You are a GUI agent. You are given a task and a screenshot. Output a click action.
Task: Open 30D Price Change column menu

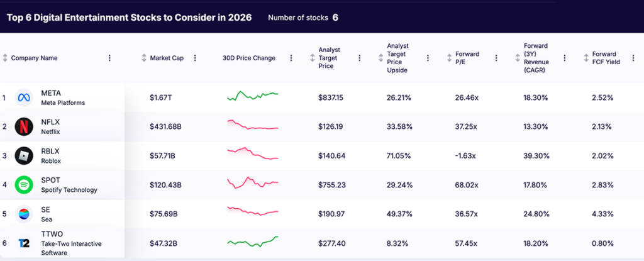pos(291,58)
